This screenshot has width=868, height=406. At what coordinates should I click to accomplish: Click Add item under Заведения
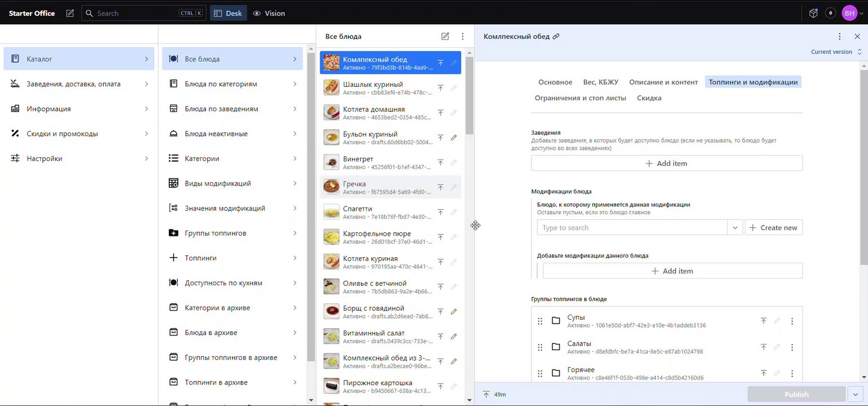667,163
